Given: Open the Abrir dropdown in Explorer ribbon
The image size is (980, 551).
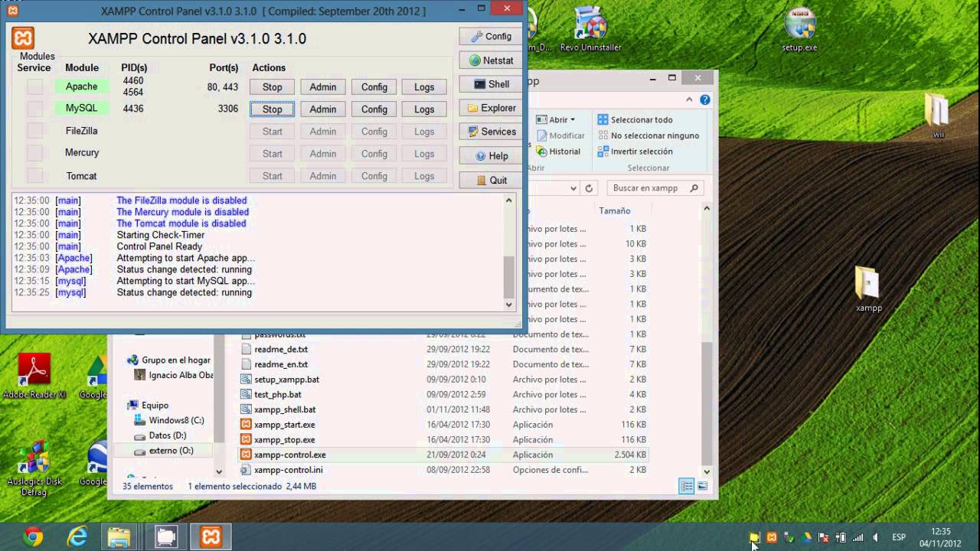Looking at the screenshot, I should click(x=556, y=119).
